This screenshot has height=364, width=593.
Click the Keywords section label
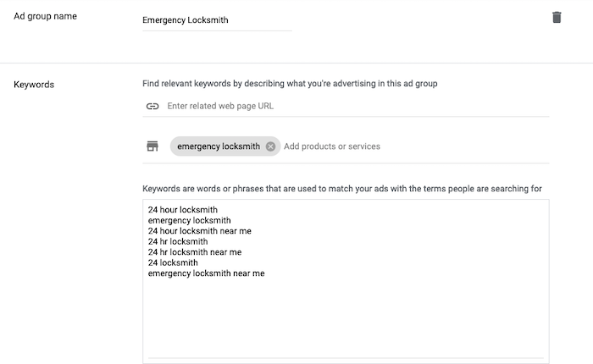click(x=34, y=85)
